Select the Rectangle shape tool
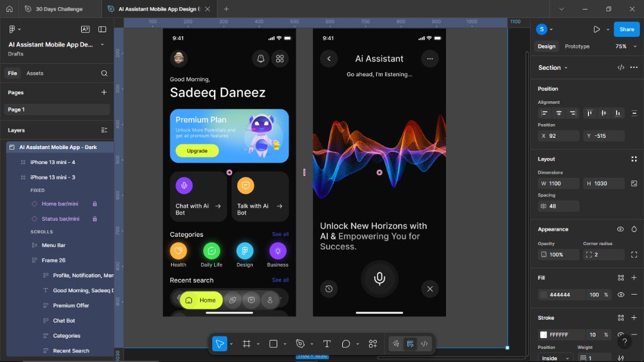 pos(273,344)
